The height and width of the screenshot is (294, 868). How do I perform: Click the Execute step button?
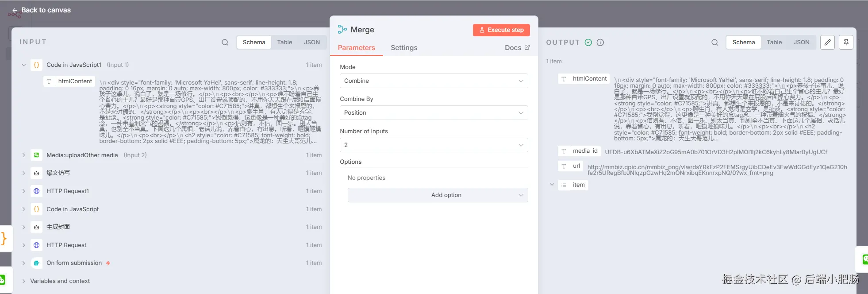501,30
